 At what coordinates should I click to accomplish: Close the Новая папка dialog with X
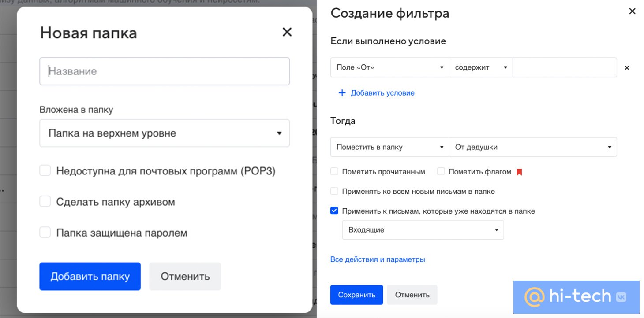(x=287, y=32)
